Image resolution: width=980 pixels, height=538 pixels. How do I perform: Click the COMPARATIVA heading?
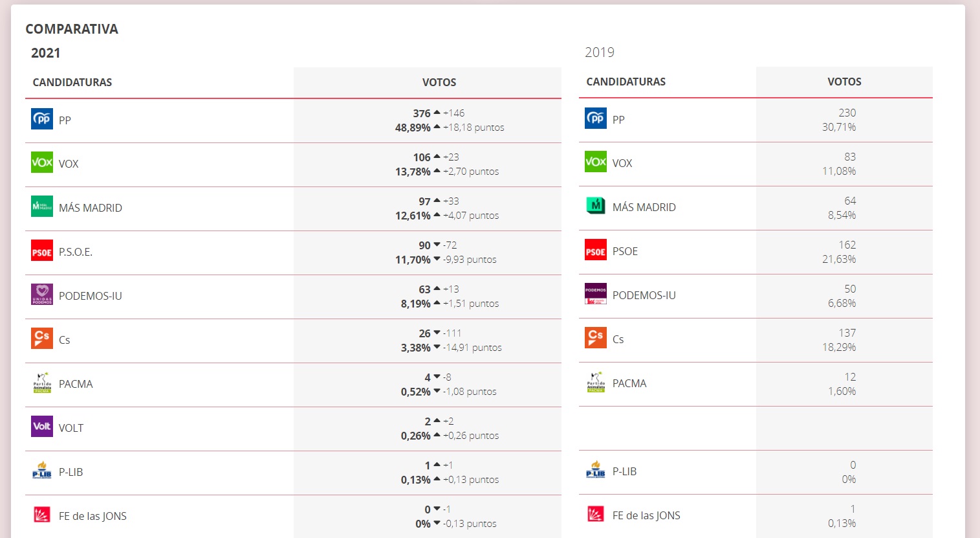[x=72, y=29]
